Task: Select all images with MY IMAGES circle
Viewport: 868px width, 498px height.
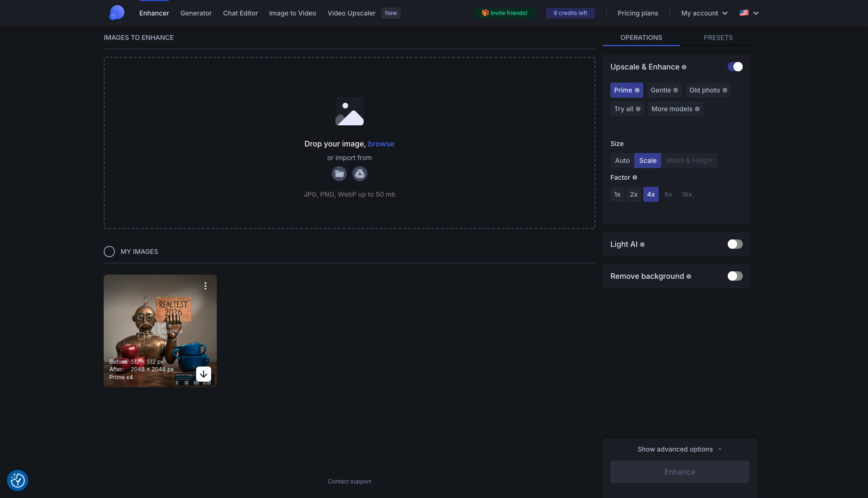Action: coord(109,252)
